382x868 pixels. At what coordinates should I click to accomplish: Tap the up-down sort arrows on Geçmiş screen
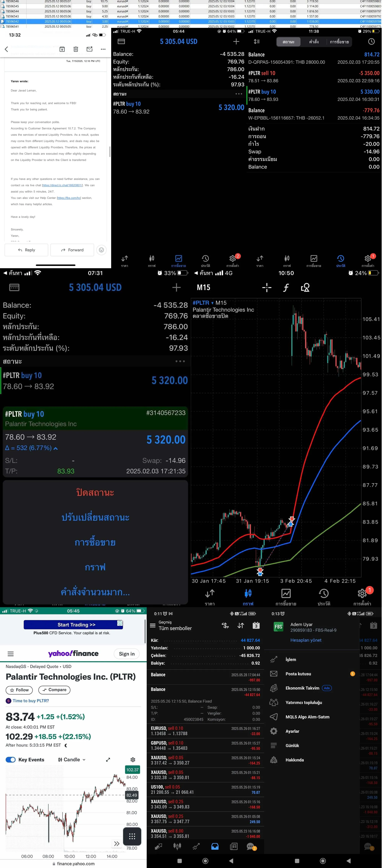tap(241, 625)
